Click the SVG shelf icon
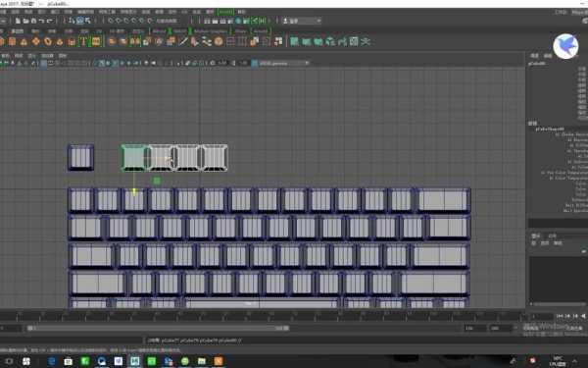 click(96, 41)
